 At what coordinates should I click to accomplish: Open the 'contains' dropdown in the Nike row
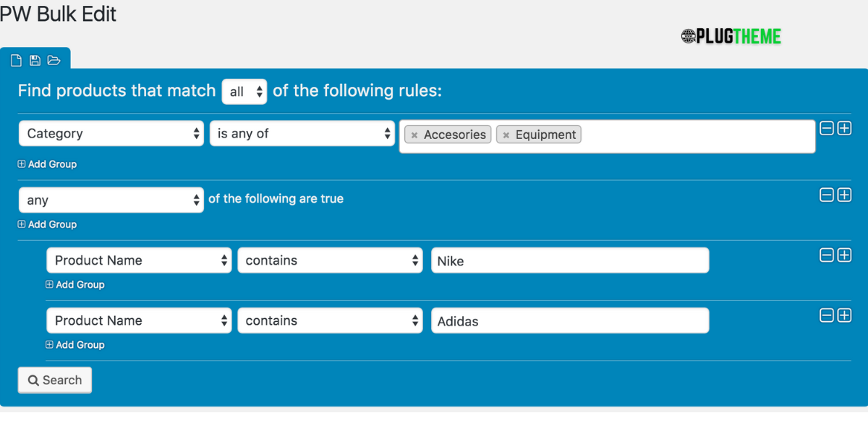[330, 260]
